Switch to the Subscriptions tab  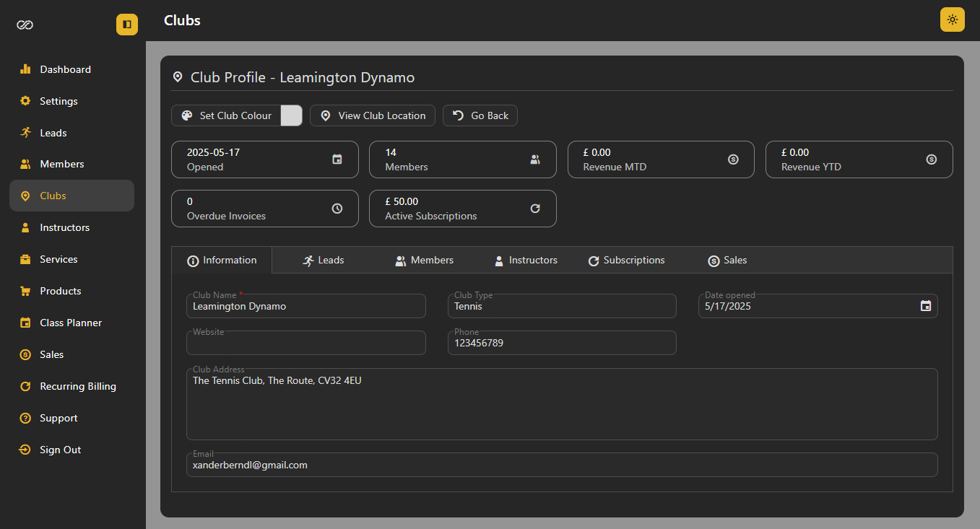pos(626,260)
